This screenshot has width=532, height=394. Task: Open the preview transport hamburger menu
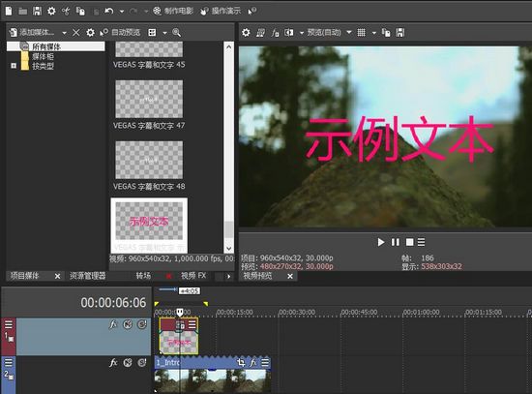[x=422, y=242]
